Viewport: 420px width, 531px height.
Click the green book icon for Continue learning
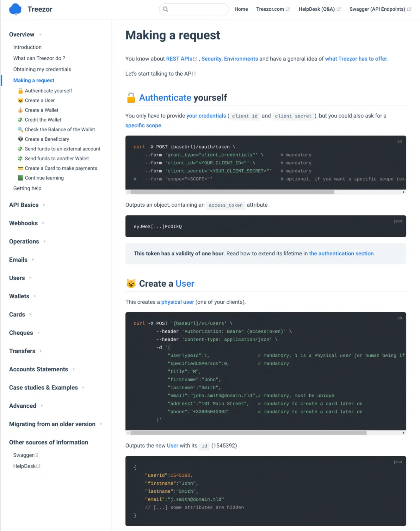pos(21,178)
